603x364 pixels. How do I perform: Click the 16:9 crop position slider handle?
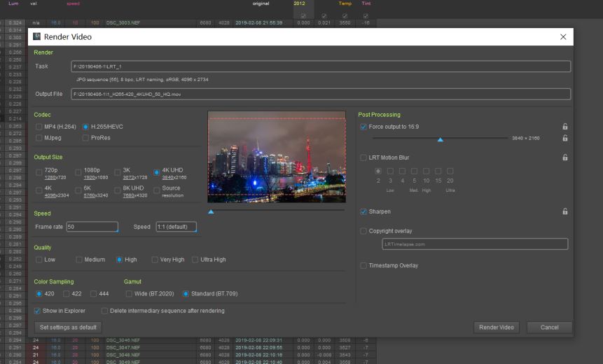(441, 139)
